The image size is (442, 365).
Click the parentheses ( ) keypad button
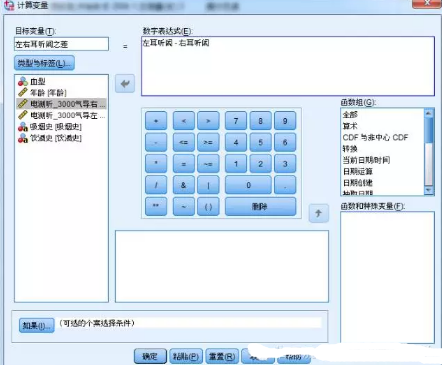click(208, 206)
